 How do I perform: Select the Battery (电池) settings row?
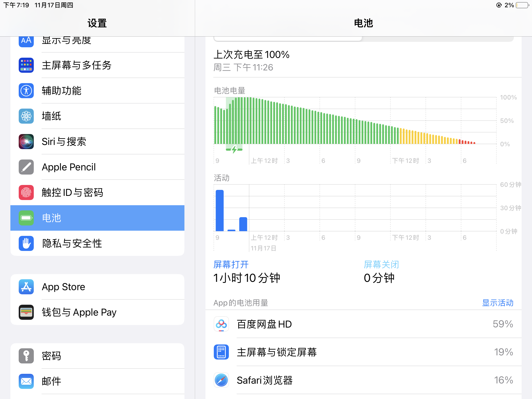pyautogui.click(x=97, y=218)
